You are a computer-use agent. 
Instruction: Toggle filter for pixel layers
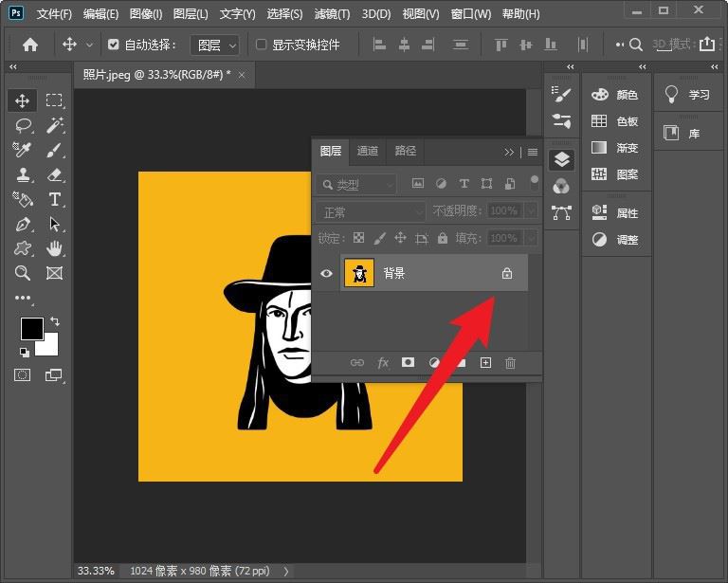point(417,183)
